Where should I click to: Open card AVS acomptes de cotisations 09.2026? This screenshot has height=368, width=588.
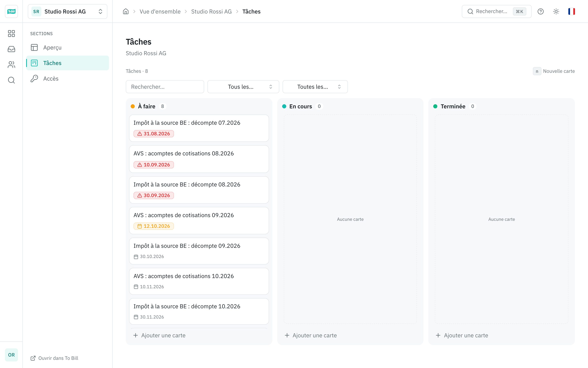199,221
